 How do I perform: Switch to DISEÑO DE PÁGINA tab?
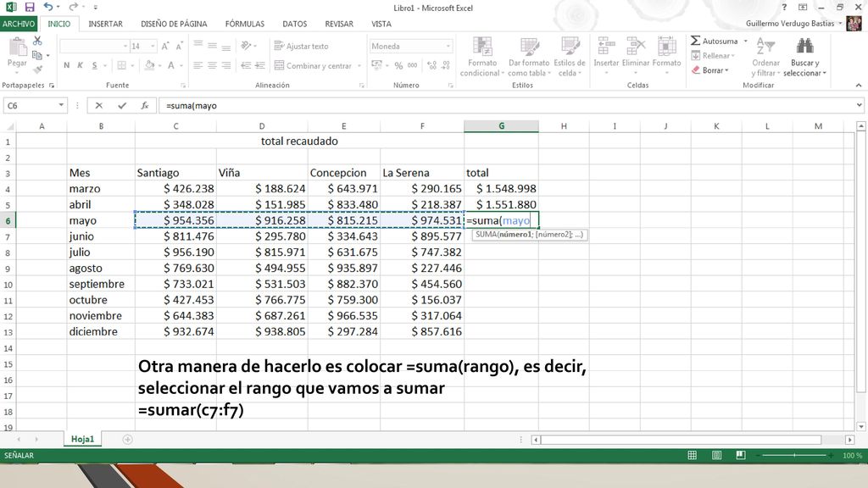point(174,24)
